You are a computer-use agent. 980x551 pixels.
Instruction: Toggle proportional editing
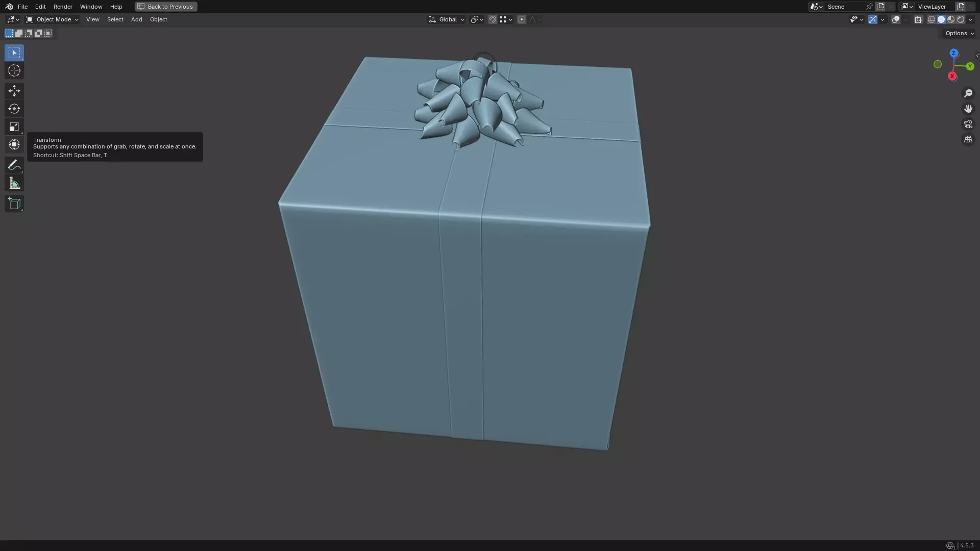pyautogui.click(x=522, y=19)
